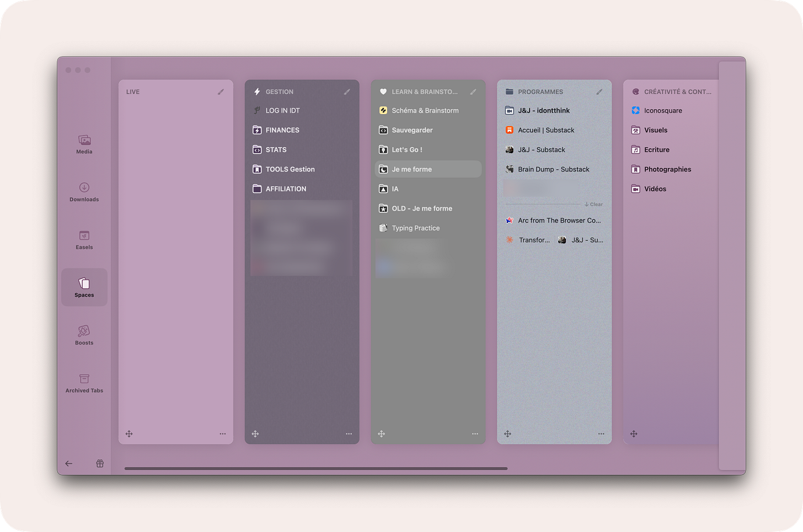Click the move handle of the LIVE space
Screen dimensions: 803x532
point(129,434)
